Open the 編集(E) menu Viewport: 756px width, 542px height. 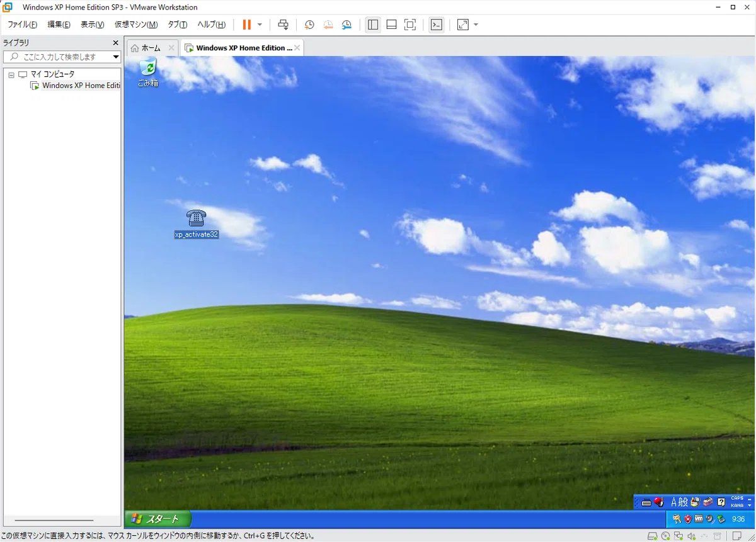pyautogui.click(x=59, y=25)
